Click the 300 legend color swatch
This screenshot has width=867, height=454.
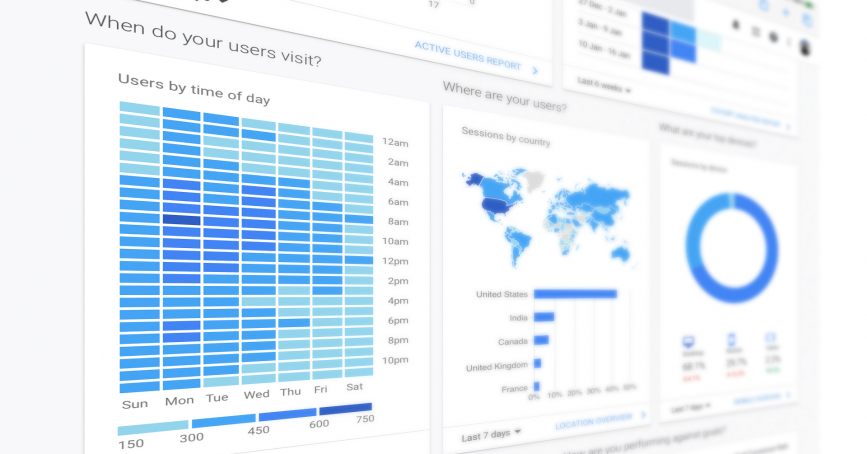(223, 421)
